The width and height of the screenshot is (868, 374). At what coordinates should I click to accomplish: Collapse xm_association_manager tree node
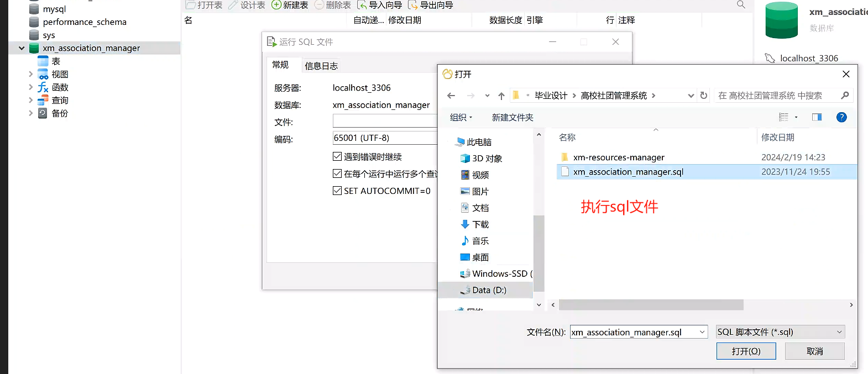pyautogui.click(x=22, y=48)
